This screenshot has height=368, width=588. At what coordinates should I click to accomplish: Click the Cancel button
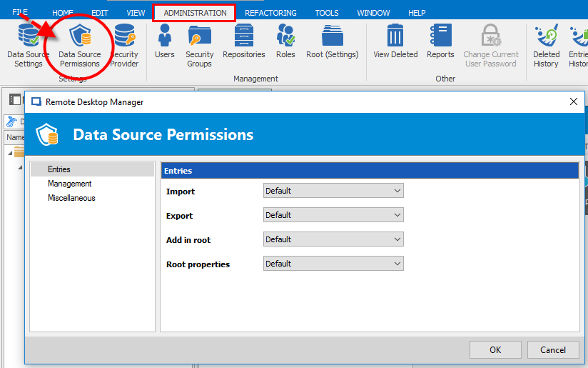pos(552,349)
